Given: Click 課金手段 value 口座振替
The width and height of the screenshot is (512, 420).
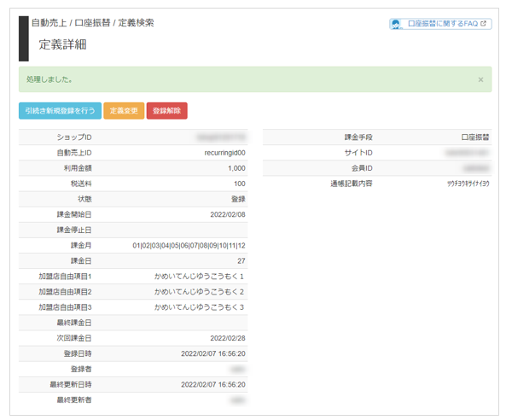Looking at the screenshot, I should coord(475,137).
